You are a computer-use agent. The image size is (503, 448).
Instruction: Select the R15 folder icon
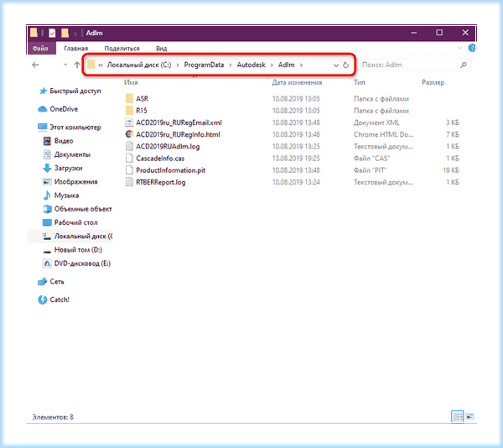click(x=129, y=111)
